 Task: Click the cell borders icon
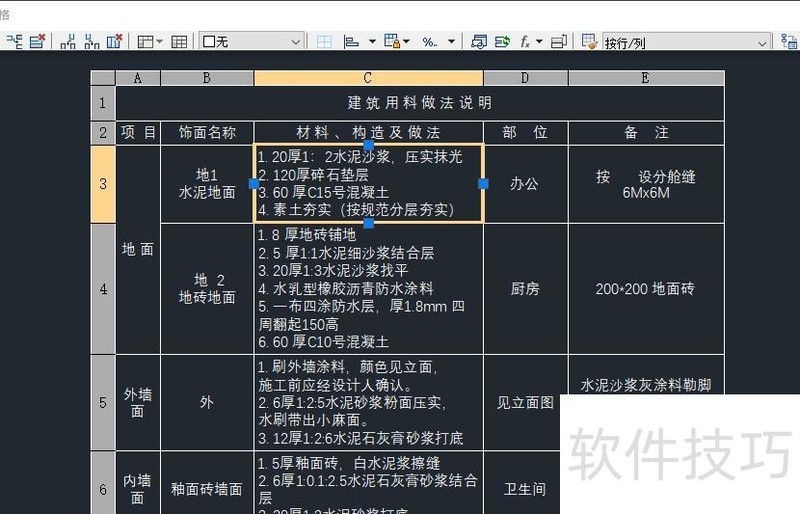coord(324,42)
